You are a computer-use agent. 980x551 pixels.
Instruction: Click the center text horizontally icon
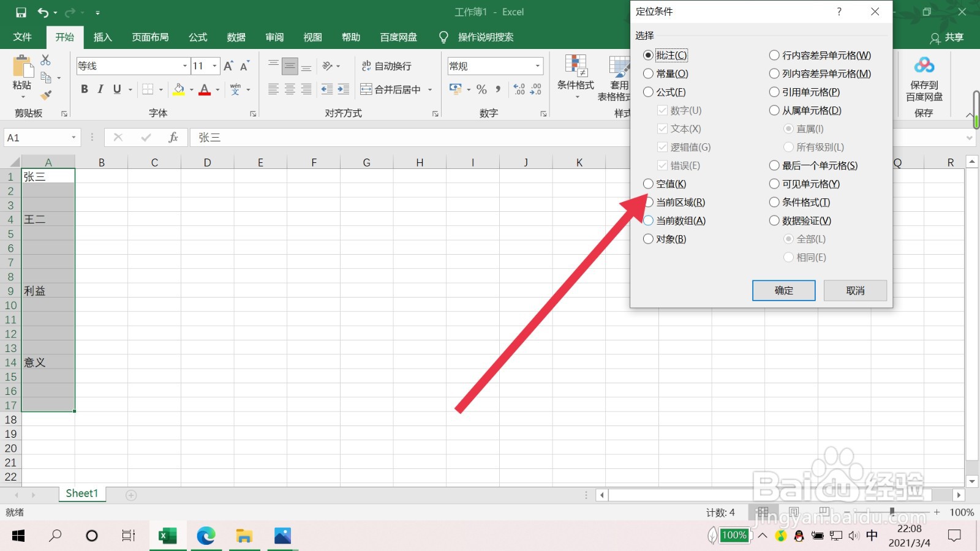(x=290, y=89)
